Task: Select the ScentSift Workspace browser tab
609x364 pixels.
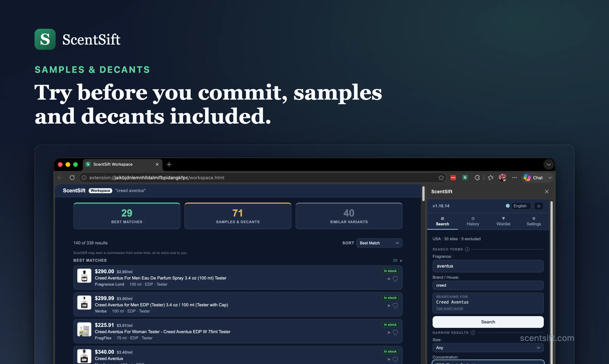Action: (x=122, y=164)
